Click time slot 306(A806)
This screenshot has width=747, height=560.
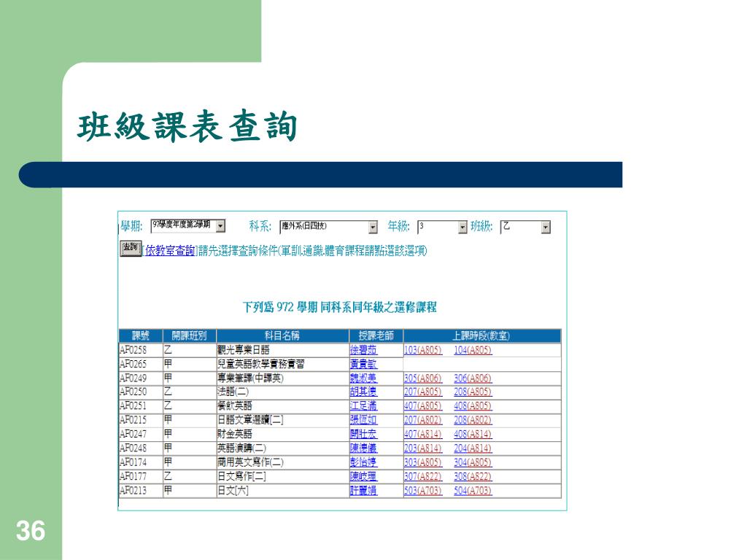(473, 378)
